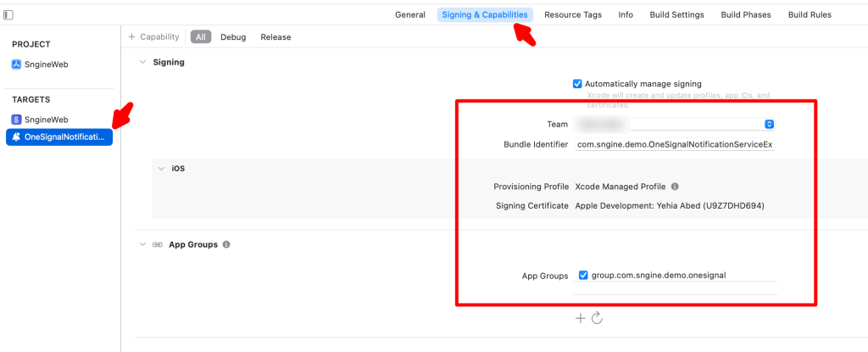
Task: Show App Groups info icon
Action: point(225,244)
